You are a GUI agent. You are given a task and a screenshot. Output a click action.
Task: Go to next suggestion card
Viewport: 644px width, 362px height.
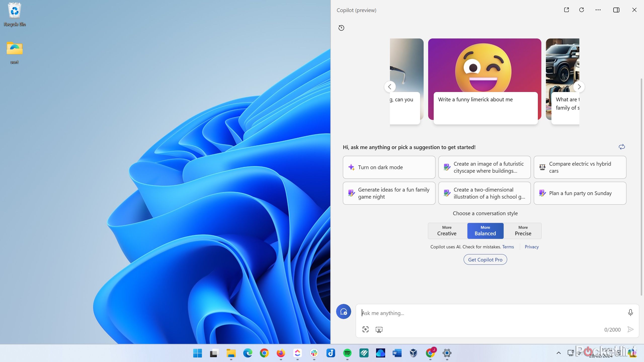pos(579,87)
